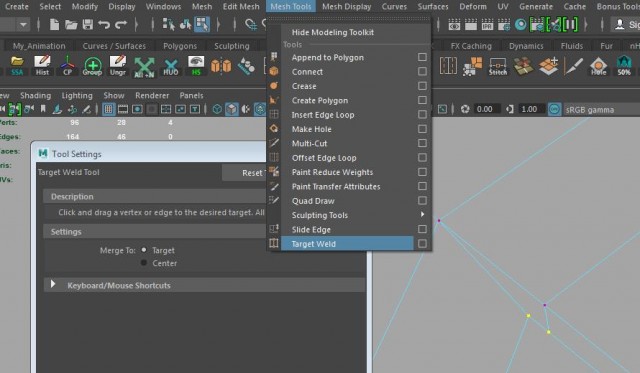
Task: Click the HS eye shelf icon
Action: point(196,67)
